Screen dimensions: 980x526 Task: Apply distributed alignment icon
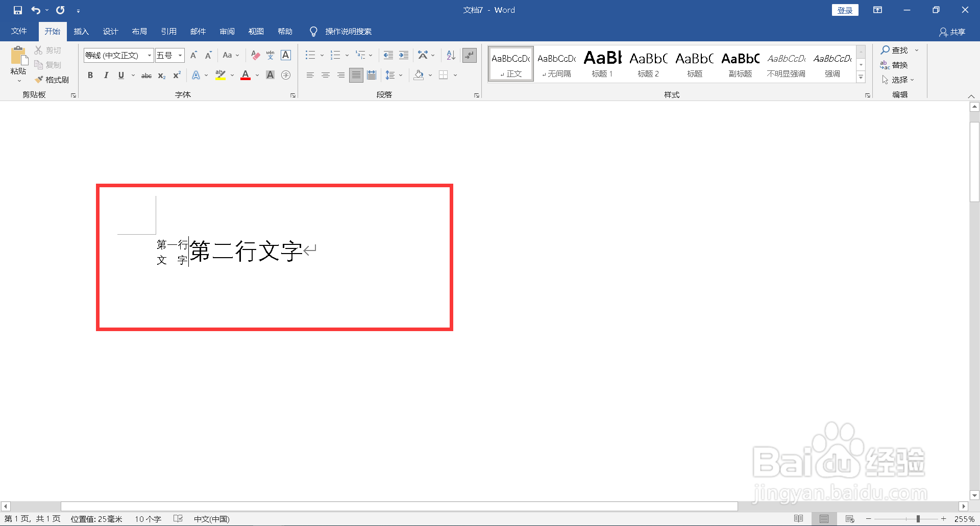tap(372, 76)
